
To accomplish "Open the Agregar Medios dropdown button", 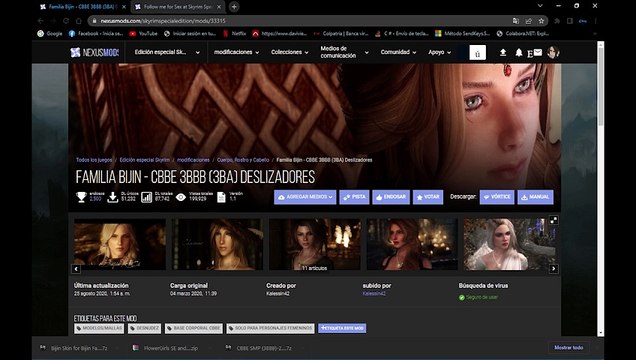I will [305, 197].
